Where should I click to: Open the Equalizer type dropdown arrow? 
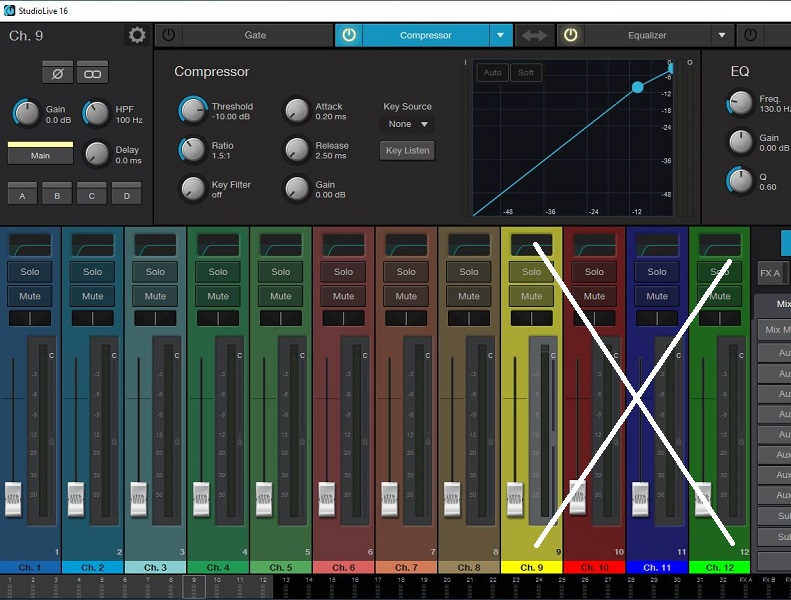[x=722, y=35]
